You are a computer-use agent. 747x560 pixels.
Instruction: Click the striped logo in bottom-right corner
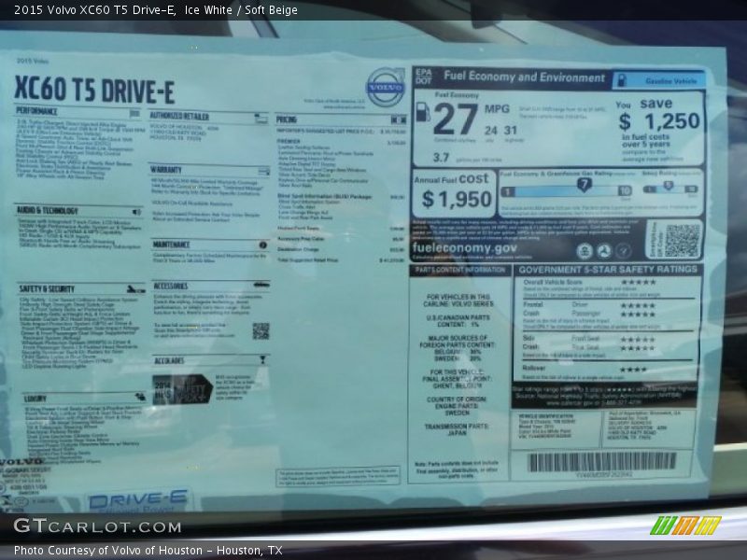pyautogui.click(x=685, y=525)
